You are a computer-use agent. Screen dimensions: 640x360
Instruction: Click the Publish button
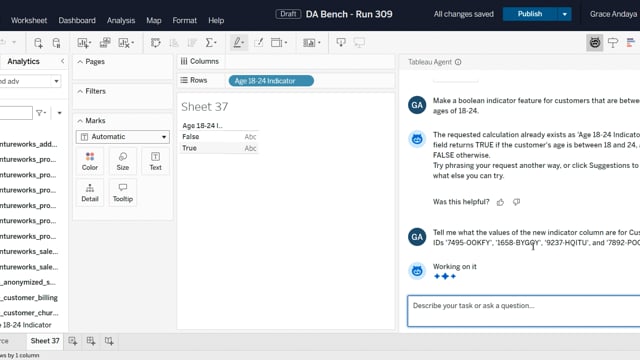[530, 14]
